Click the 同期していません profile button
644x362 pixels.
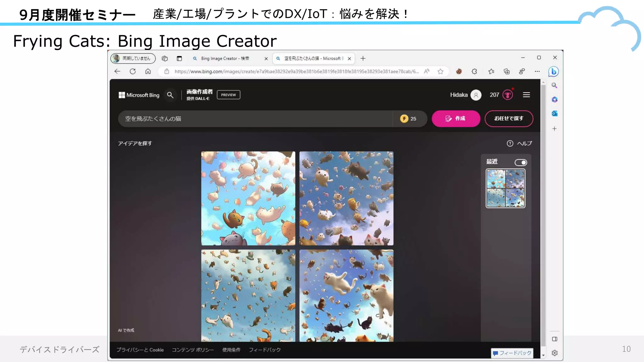point(133,58)
